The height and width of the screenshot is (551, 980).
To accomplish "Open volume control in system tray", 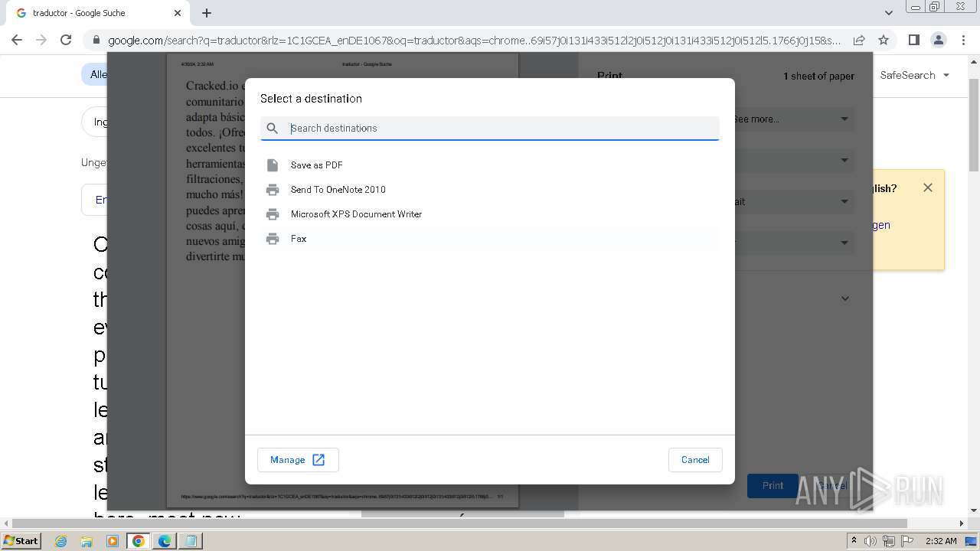I will pos(871,541).
